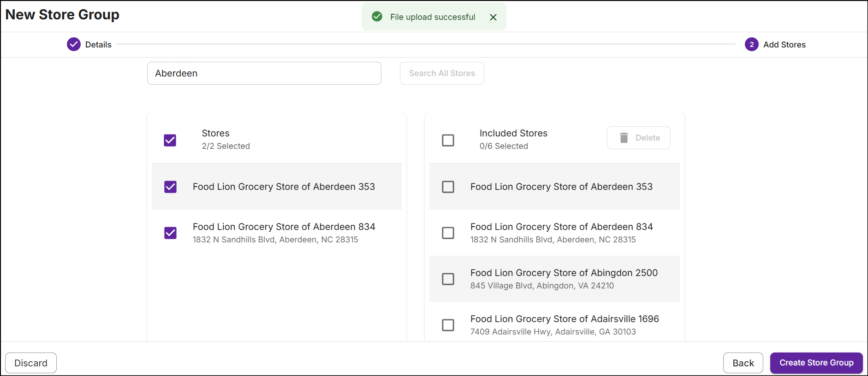Click the New Store Group heading
Viewport: 868px width, 376px height.
click(x=62, y=15)
